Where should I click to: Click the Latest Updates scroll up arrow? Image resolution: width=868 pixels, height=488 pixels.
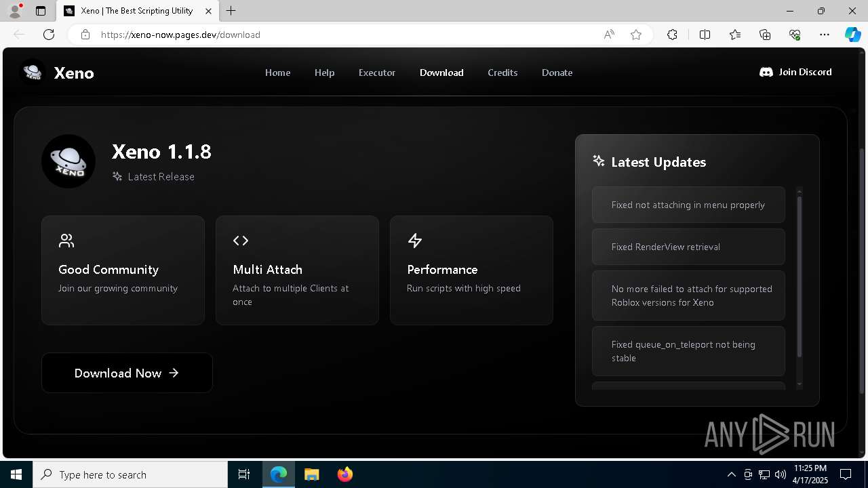click(800, 191)
